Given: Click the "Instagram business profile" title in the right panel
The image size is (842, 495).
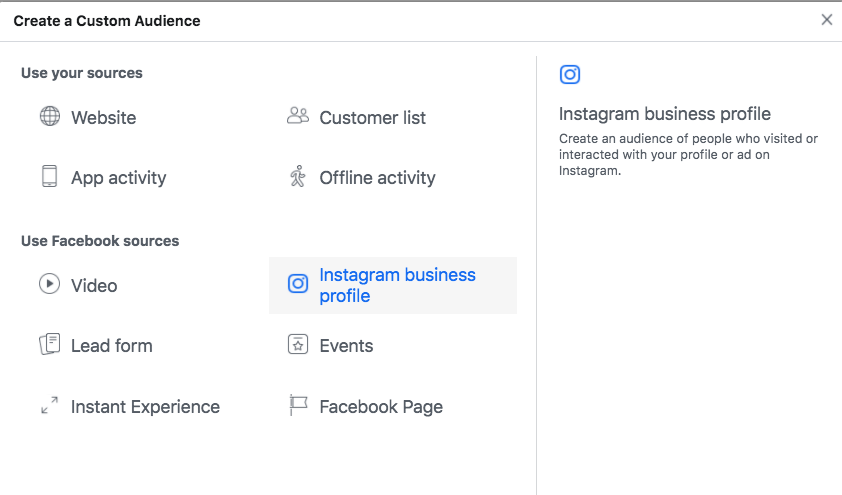Looking at the screenshot, I should [x=665, y=114].
